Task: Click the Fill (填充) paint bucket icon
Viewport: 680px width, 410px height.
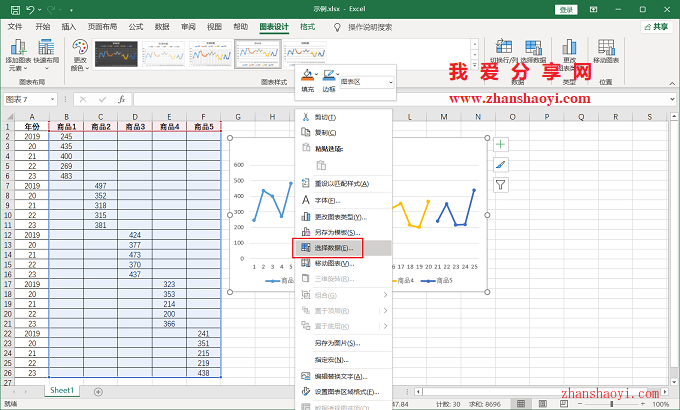Action: tap(307, 75)
